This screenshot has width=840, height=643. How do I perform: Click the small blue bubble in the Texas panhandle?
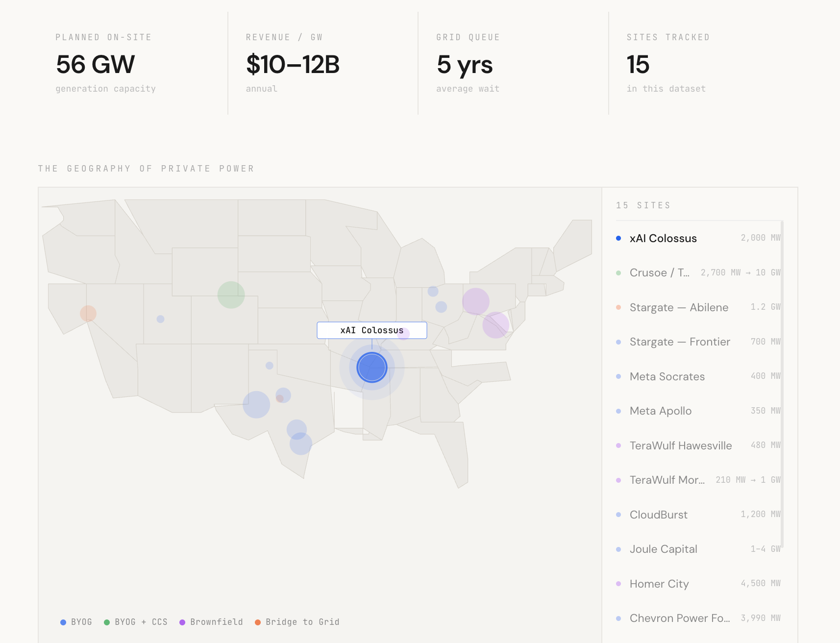tap(269, 366)
